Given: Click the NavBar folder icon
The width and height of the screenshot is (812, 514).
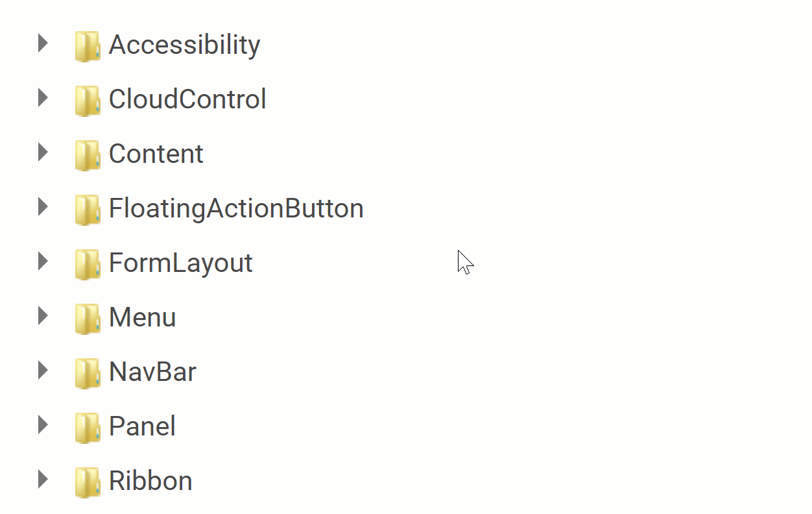Looking at the screenshot, I should pyautogui.click(x=87, y=373).
